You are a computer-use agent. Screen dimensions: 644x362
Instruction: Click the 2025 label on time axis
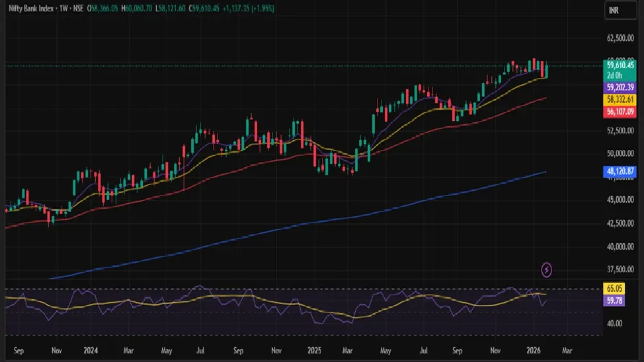pos(314,351)
